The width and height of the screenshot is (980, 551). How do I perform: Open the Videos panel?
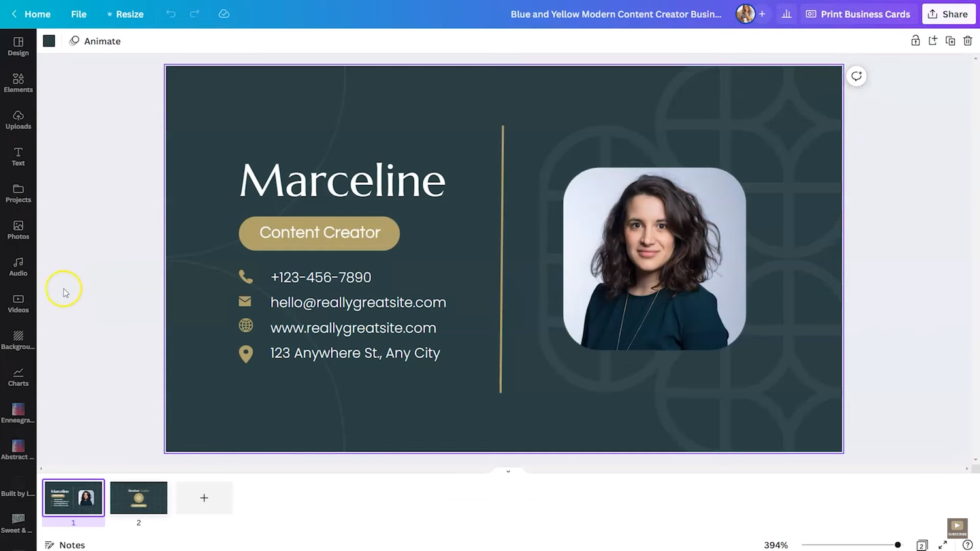[x=18, y=302]
